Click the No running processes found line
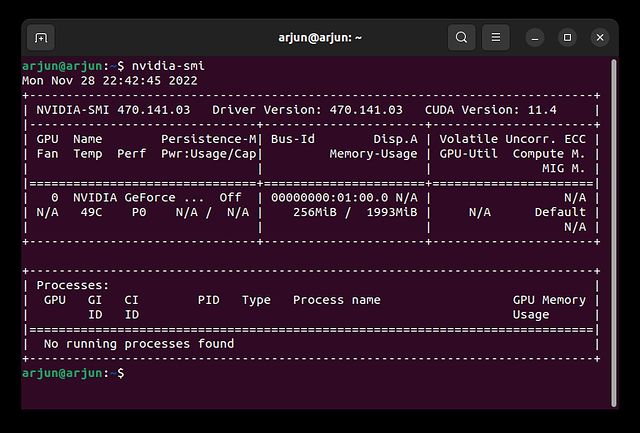The height and width of the screenshot is (433, 640). (x=139, y=344)
